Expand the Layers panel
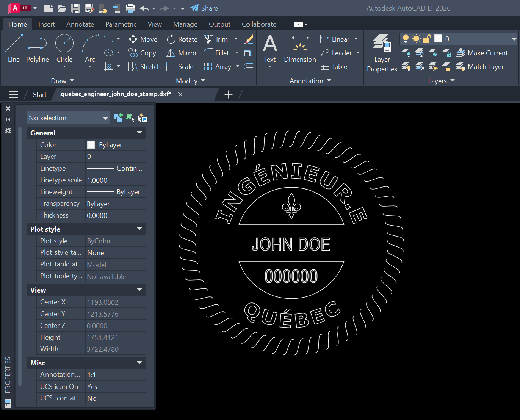This screenshot has width=520, height=420. pyautogui.click(x=441, y=81)
